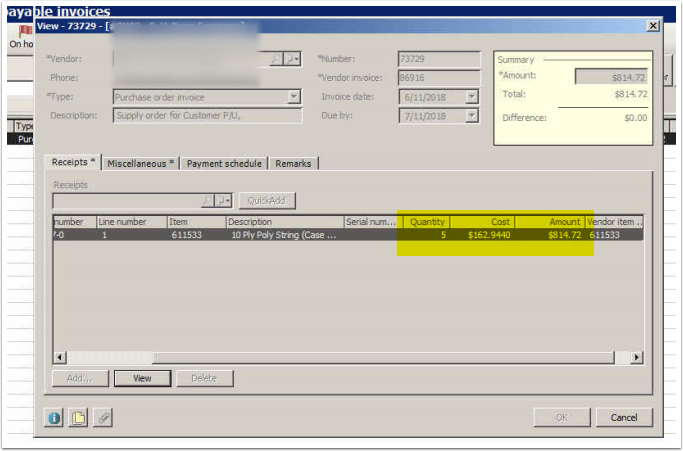Viewport: 683px width, 451px height.
Task: Click the Cancel button
Action: coord(624,417)
